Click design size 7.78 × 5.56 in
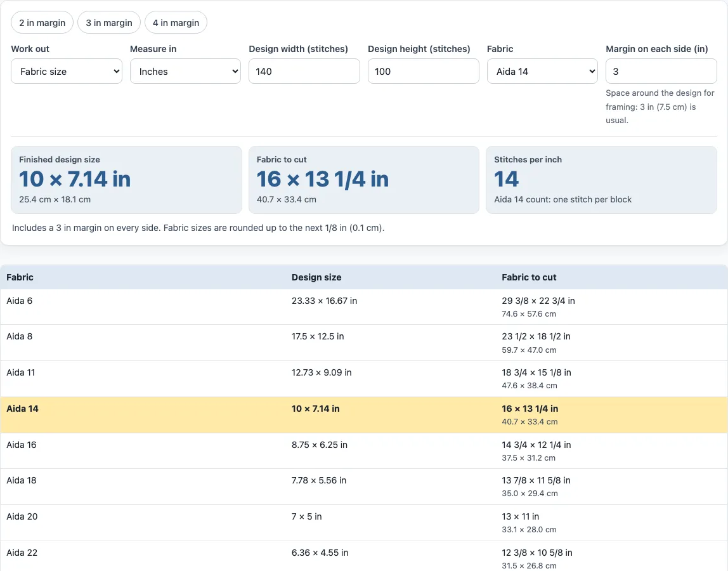 tap(319, 480)
